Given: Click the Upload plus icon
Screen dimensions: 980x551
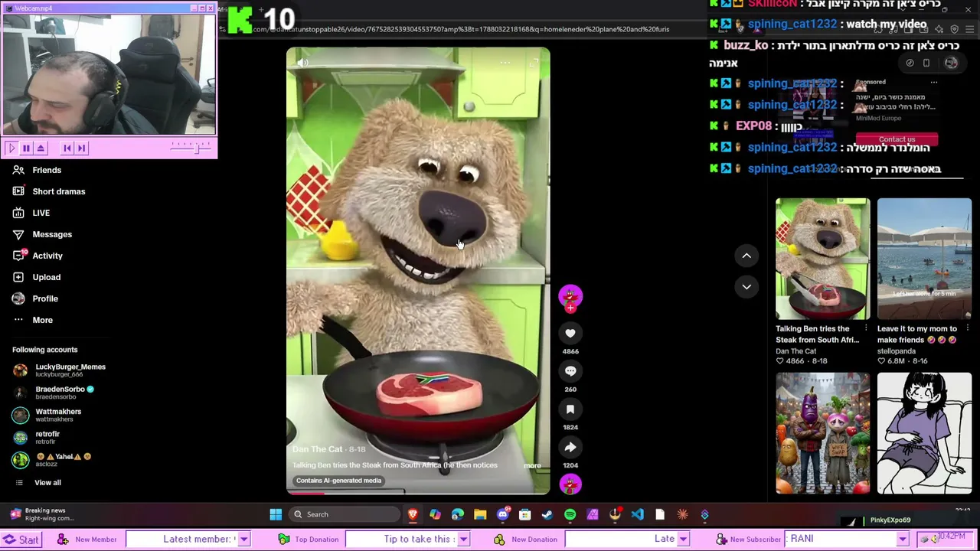Looking at the screenshot, I should coord(18,277).
